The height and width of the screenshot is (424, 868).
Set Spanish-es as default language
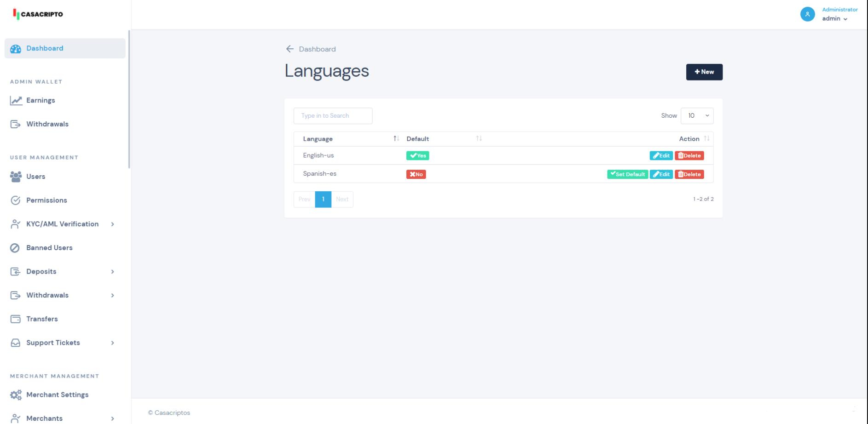pyautogui.click(x=627, y=174)
